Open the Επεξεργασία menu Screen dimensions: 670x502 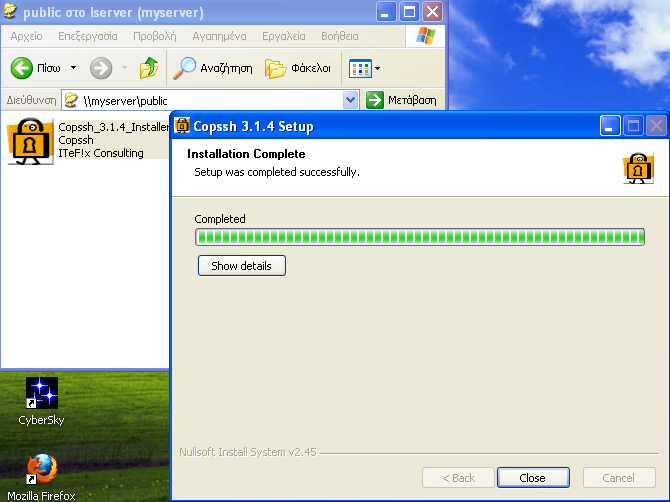coord(88,36)
